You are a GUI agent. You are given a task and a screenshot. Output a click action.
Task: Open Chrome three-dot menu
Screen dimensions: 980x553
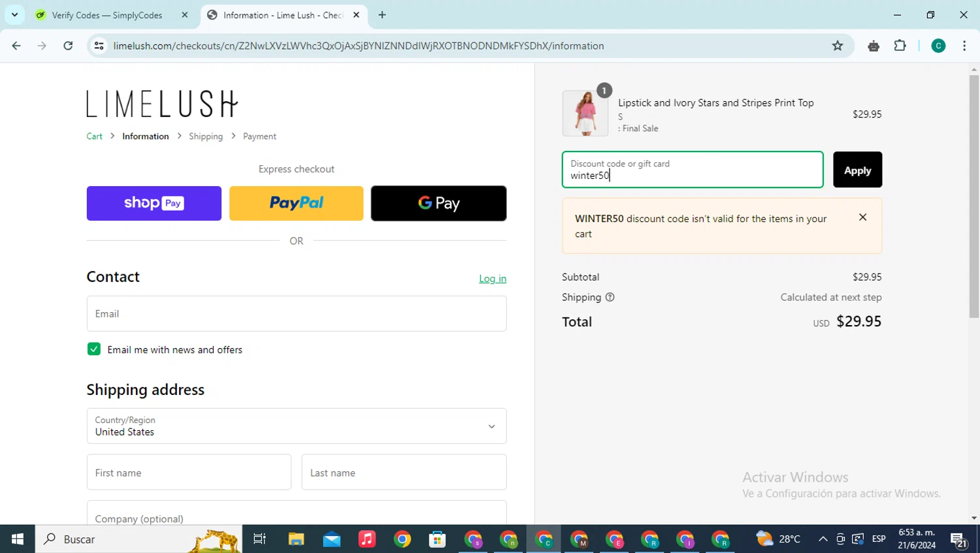click(964, 46)
